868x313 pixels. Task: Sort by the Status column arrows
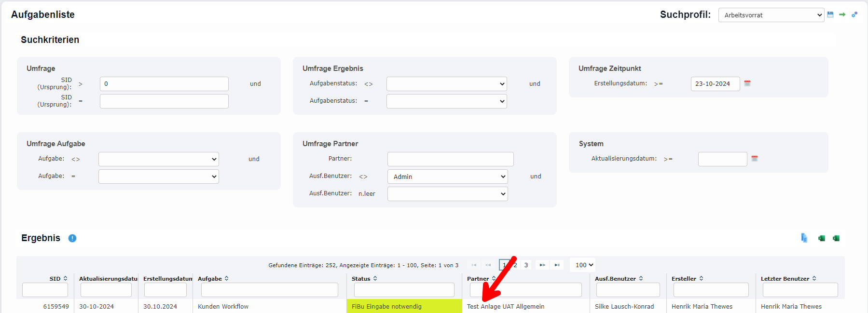(x=375, y=279)
